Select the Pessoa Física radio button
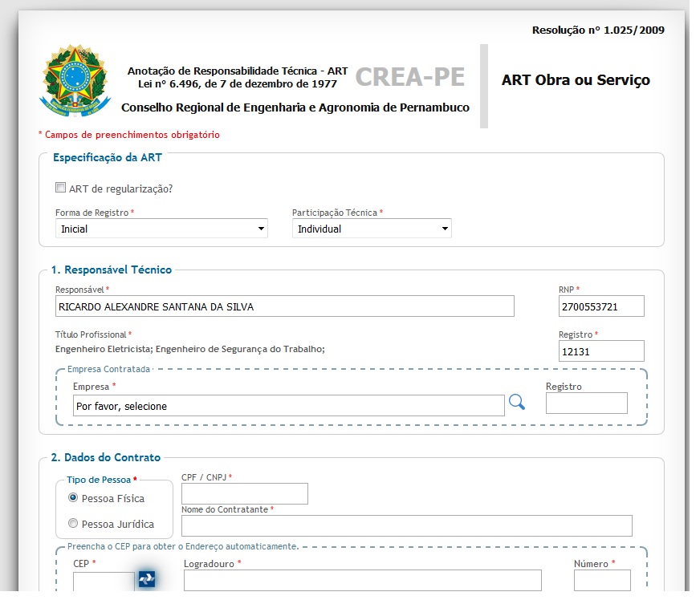700x604 pixels. click(74, 498)
